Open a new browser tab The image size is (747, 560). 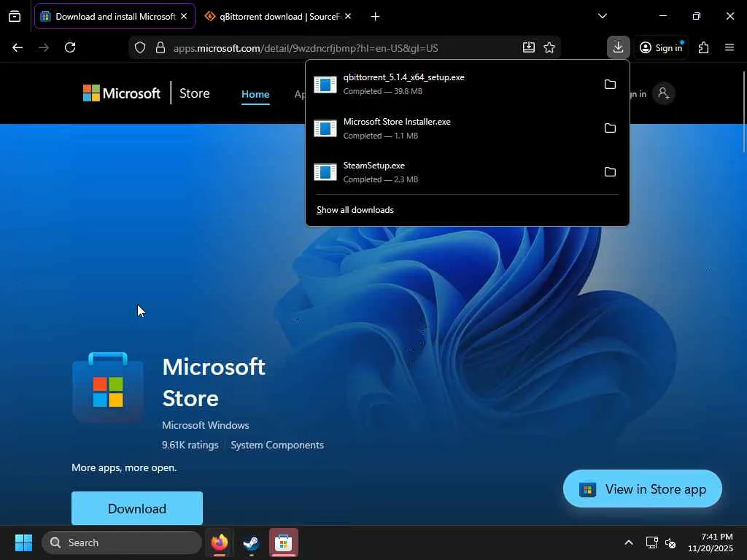coord(376,17)
